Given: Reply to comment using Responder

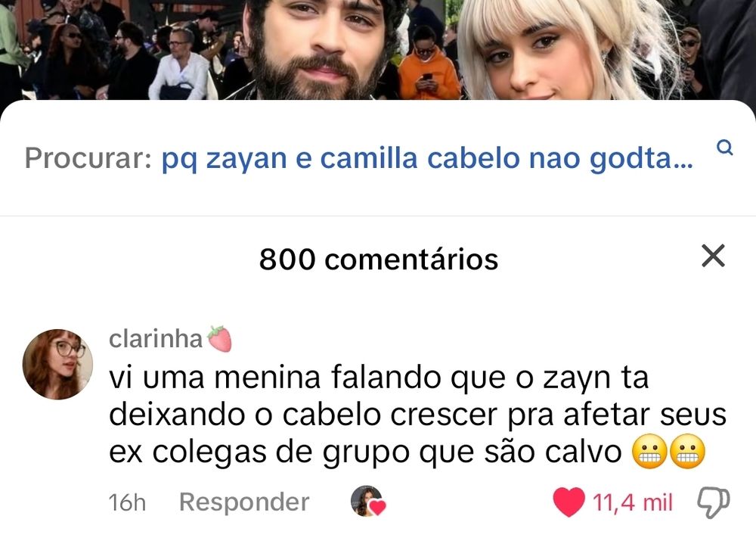Looking at the screenshot, I should click(x=244, y=502).
